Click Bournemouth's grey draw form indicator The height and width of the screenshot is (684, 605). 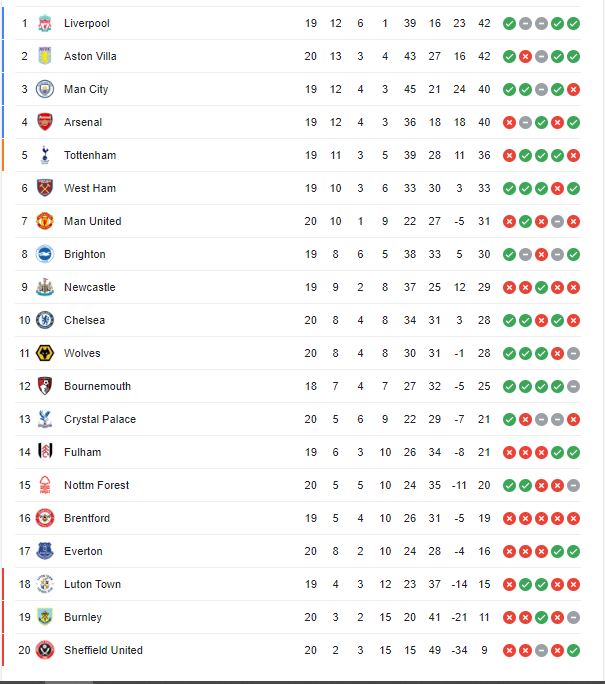573,386
